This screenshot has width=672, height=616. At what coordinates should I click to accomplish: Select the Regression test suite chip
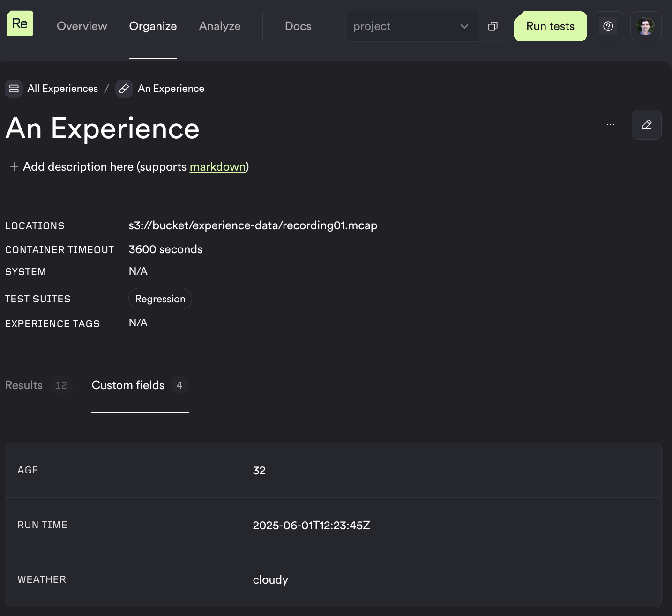pyautogui.click(x=160, y=299)
